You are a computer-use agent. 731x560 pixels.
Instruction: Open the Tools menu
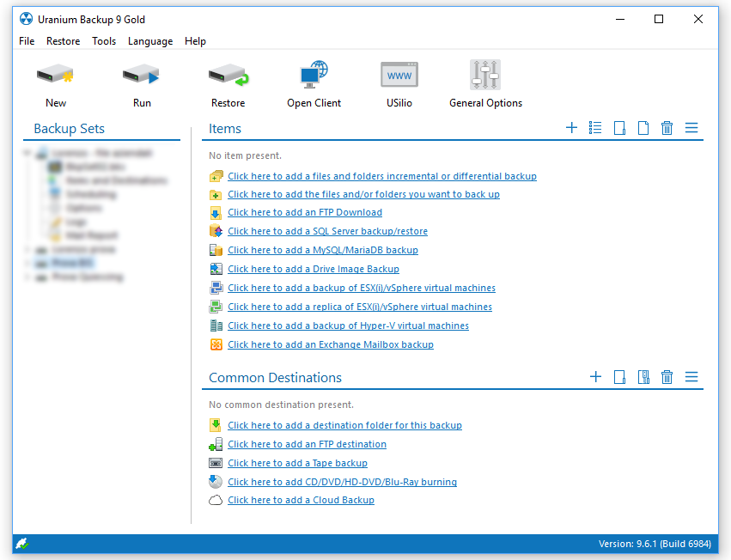coord(104,41)
